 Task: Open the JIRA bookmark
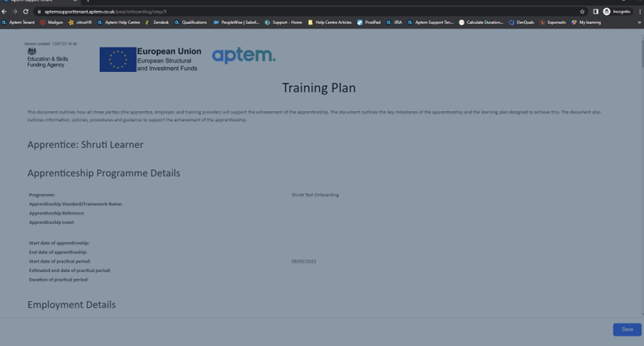(395, 23)
